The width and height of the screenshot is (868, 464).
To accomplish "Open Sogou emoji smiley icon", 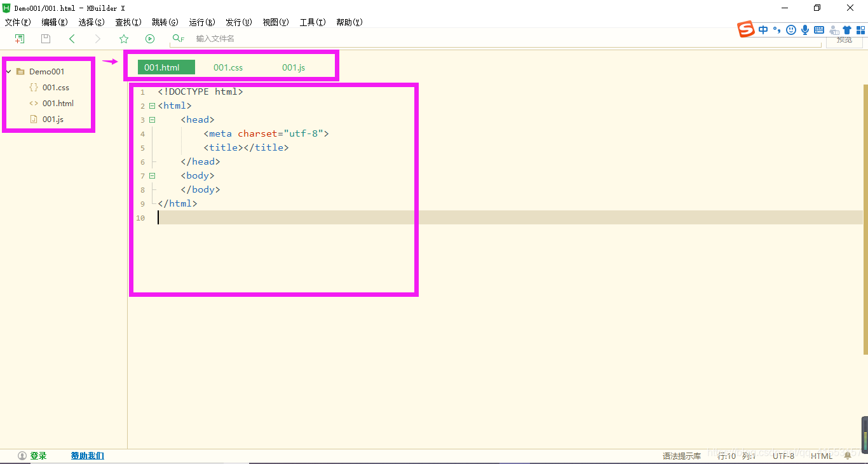I will [791, 30].
